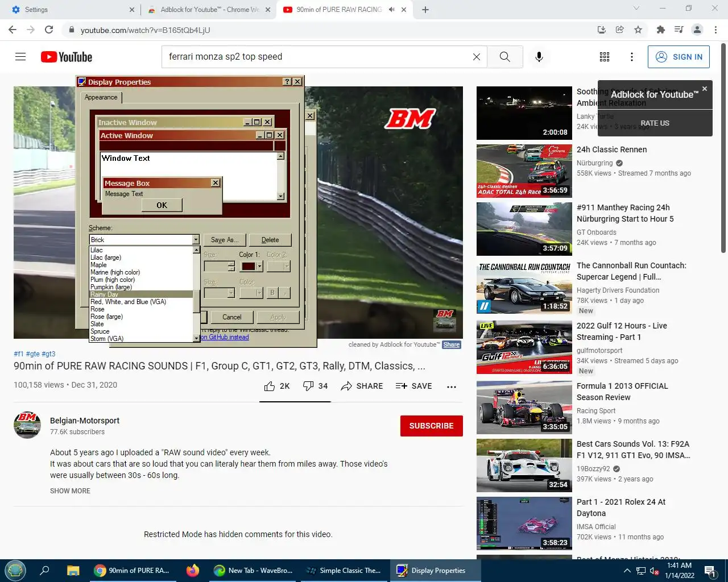This screenshot has width=728, height=582.
Task: Choose Slate scheme from list
Action: point(141,324)
